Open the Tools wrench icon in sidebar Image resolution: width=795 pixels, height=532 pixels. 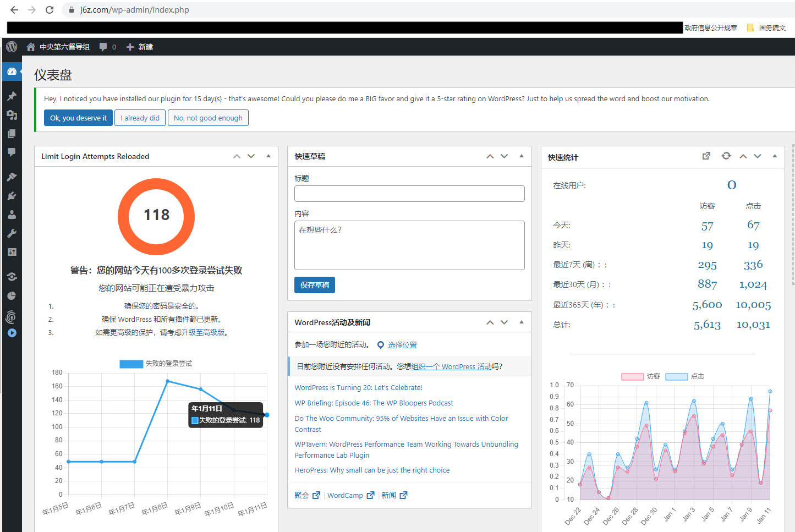point(12,233)
